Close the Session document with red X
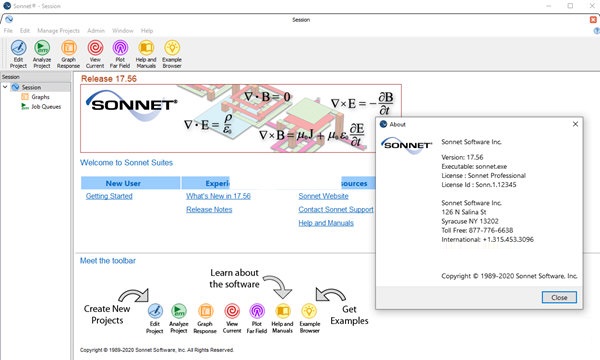 point(593,20)
